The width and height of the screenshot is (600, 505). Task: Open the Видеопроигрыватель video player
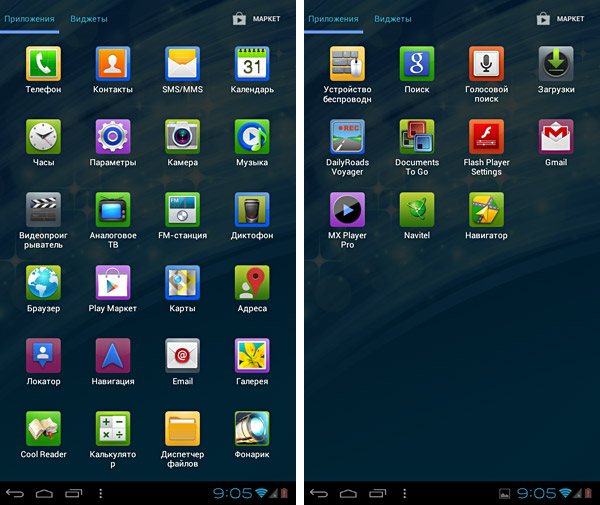point(43,210)
